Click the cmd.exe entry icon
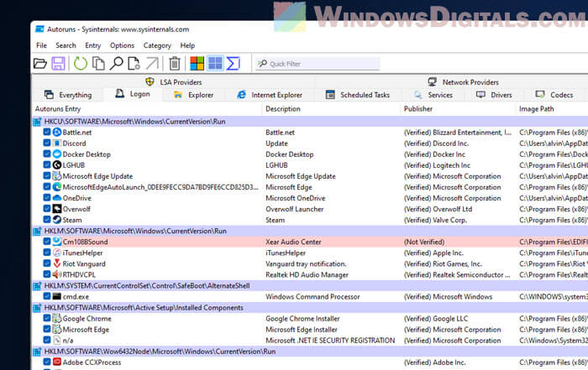The height and width of the screenshot is (370, 588). click(x=57, y=296)
